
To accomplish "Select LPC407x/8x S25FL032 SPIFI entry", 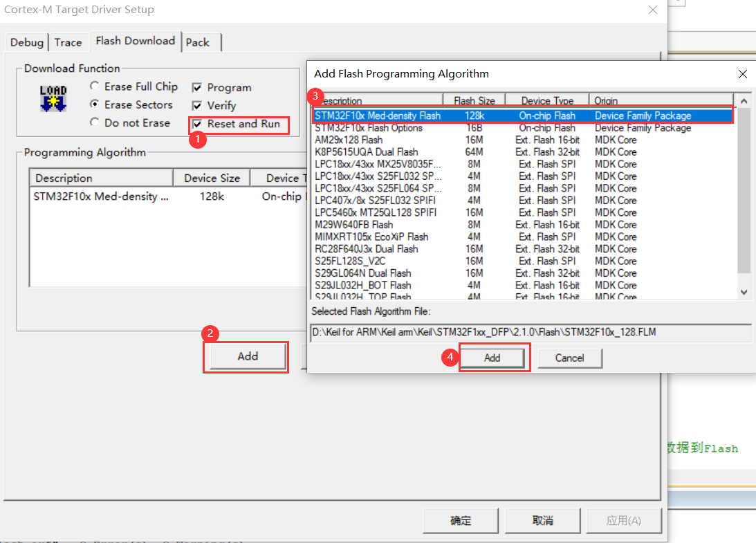I will click(x=522, y=200).
